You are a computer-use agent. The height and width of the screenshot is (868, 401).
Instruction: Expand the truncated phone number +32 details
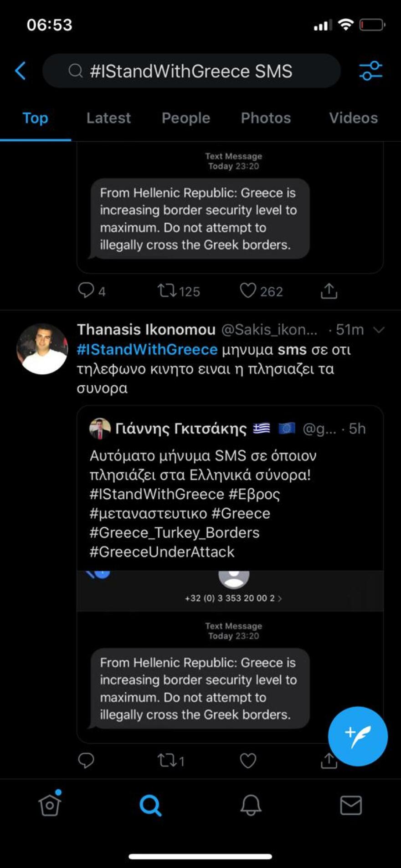pos(234,598)
